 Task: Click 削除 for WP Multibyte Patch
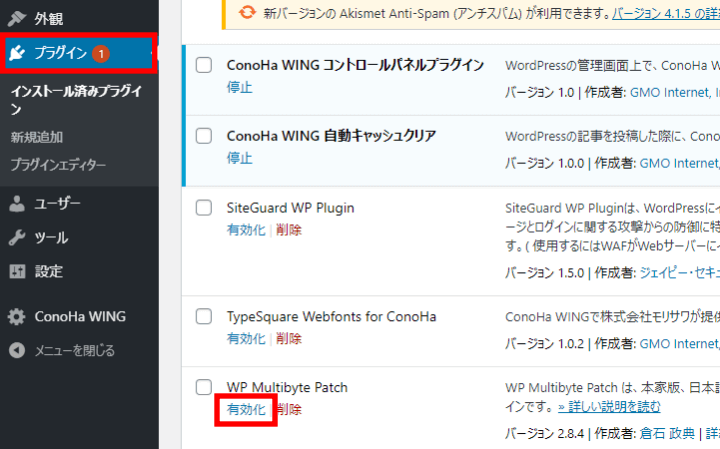(289, 409)
